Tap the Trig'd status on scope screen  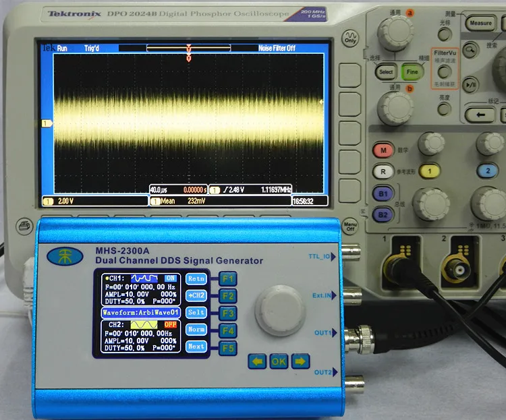pyautogui.click(x=92, y=49)
